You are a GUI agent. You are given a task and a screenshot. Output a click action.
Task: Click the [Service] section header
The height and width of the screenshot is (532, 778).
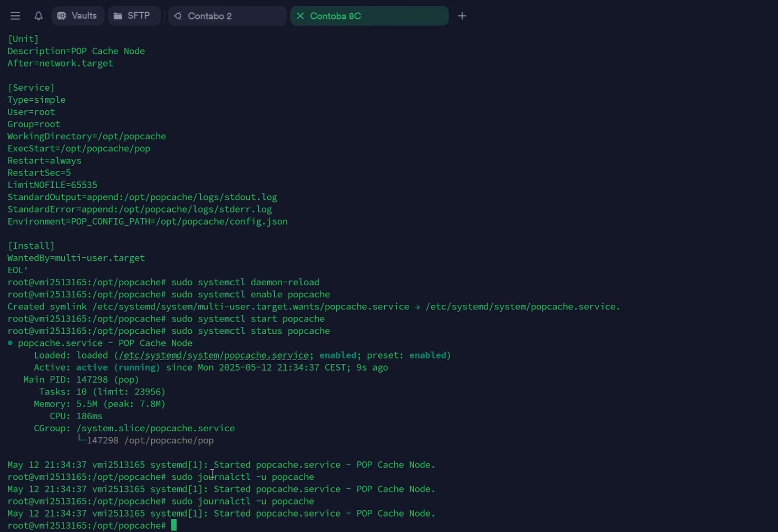pyautogui.click(x=31, y=88)
